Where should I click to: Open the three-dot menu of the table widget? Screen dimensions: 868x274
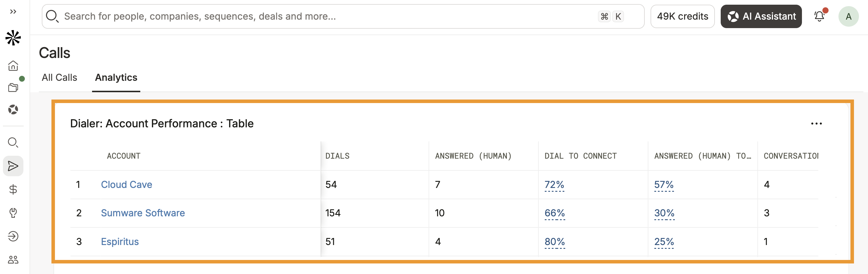tap(816, 124)
